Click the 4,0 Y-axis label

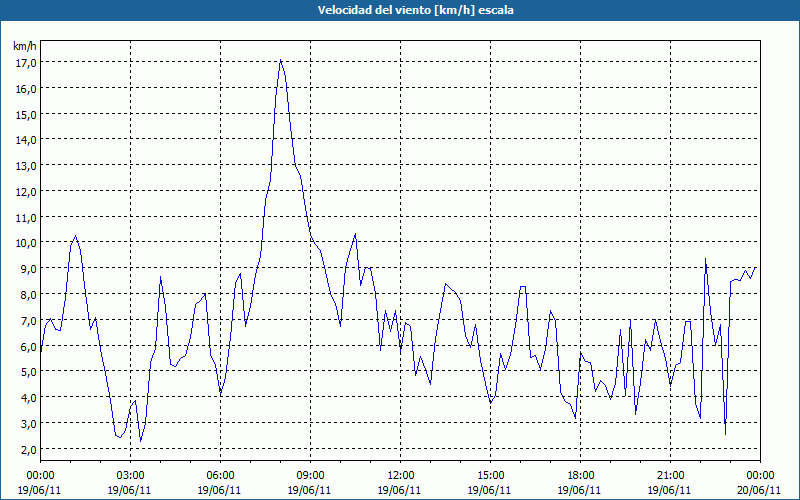coord(28,397)
